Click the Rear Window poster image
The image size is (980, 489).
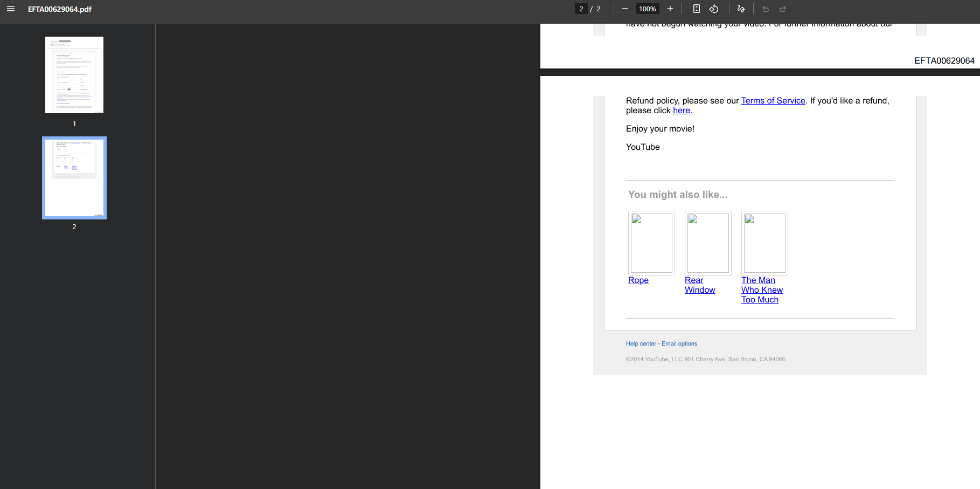point(708,243)
